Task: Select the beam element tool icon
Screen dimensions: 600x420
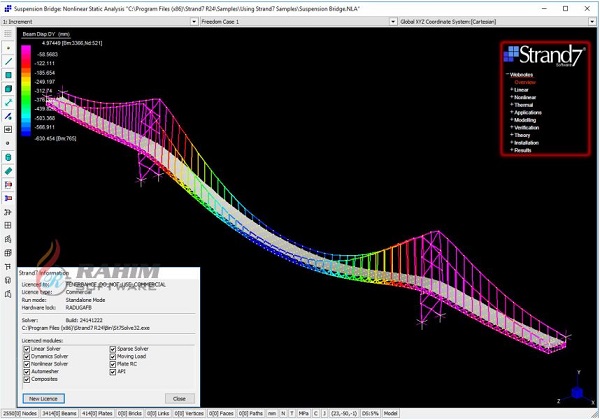Action: pos(8,61)
